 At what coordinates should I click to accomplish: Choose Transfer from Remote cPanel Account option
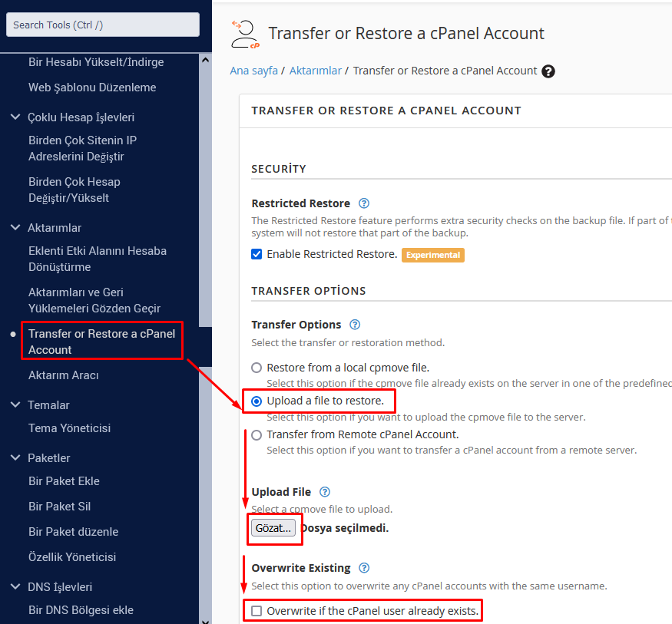(257, 435)
